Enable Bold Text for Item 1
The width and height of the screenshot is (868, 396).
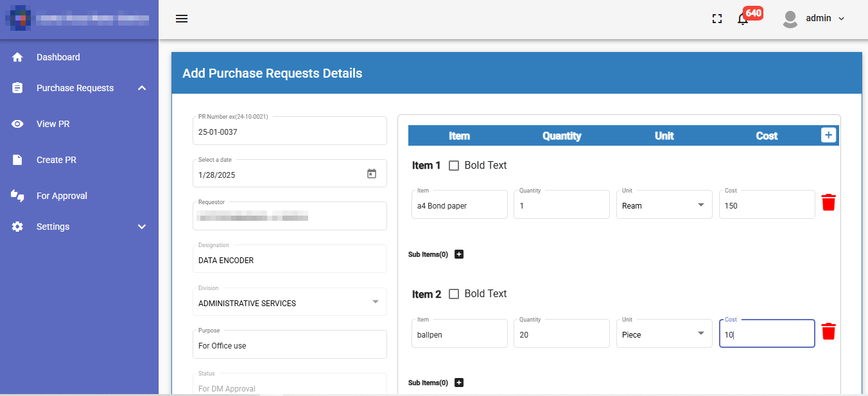pos(454,166)
